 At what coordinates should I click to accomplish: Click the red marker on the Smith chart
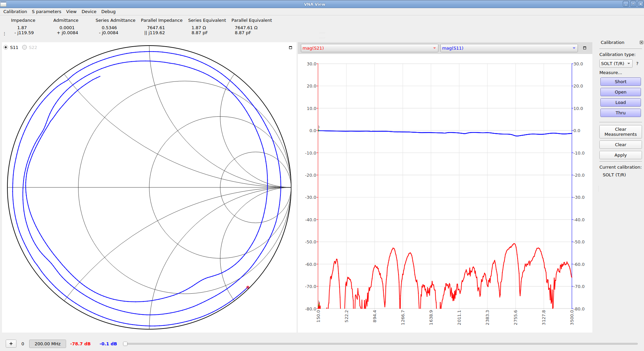pyautogui.click(x=248, y=287)
